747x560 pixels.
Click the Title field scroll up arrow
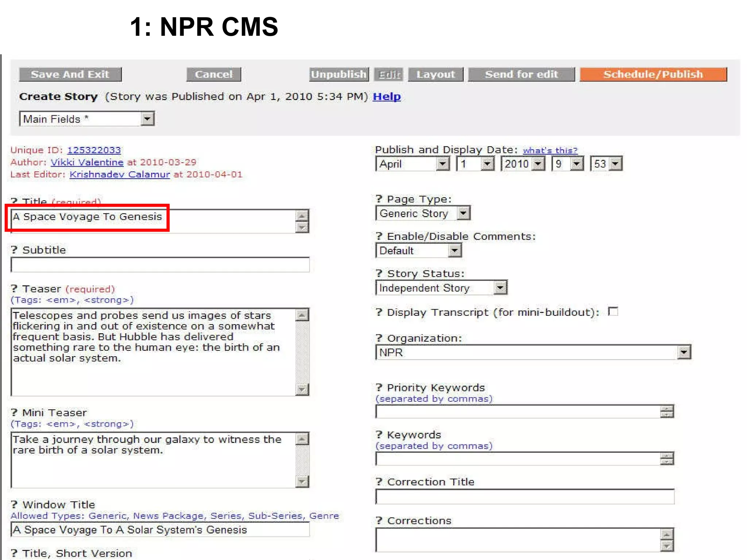click(302, 215)
